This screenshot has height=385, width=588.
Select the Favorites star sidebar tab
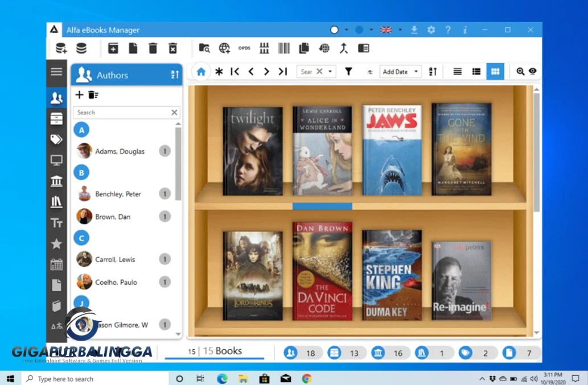[x=56, y=244]
